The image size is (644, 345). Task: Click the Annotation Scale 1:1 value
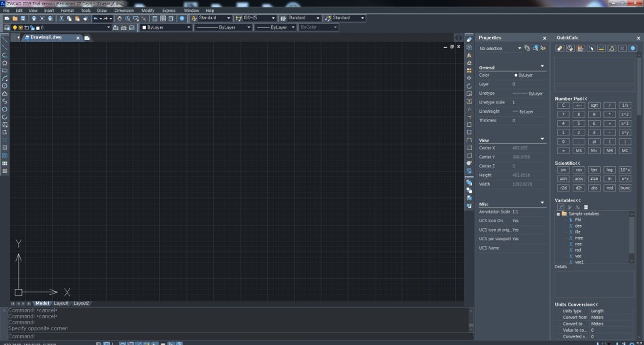(x=515, y=212)
